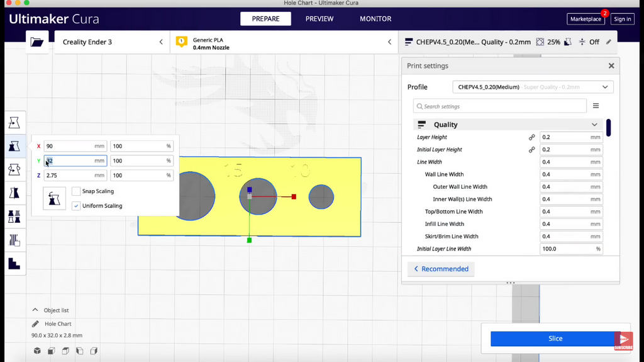Click the 25% infill icon
Viewport: 644px width, 362px height.
[x=540, y=42]
